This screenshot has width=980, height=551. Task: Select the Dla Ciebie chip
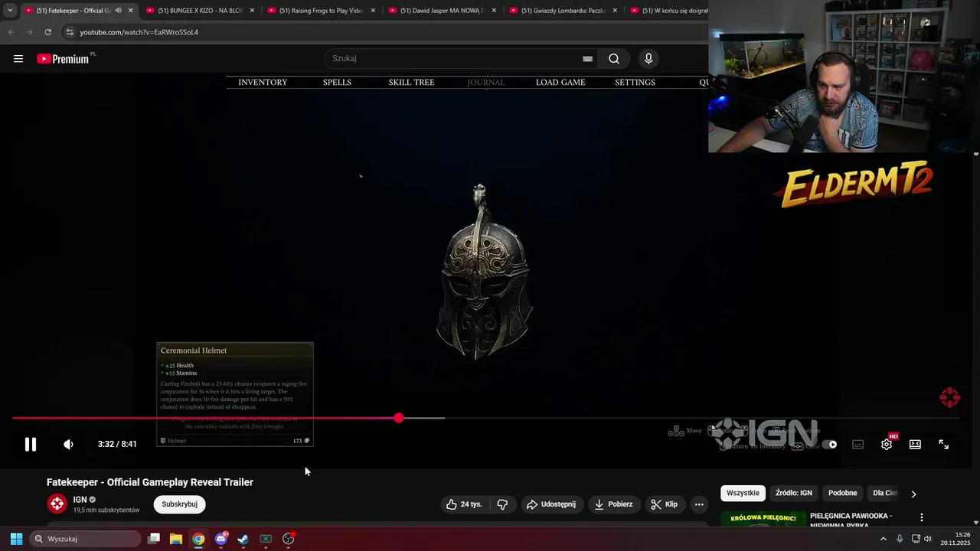point(885,493)
